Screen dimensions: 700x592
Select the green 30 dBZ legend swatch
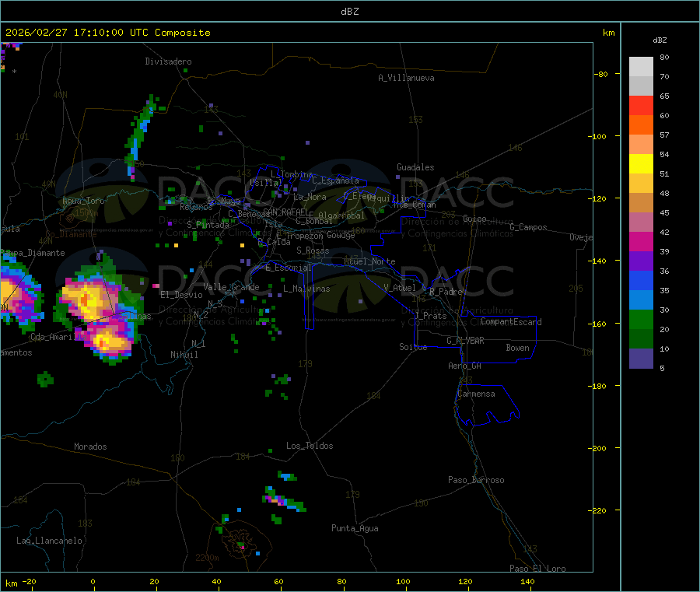point(641,319)
